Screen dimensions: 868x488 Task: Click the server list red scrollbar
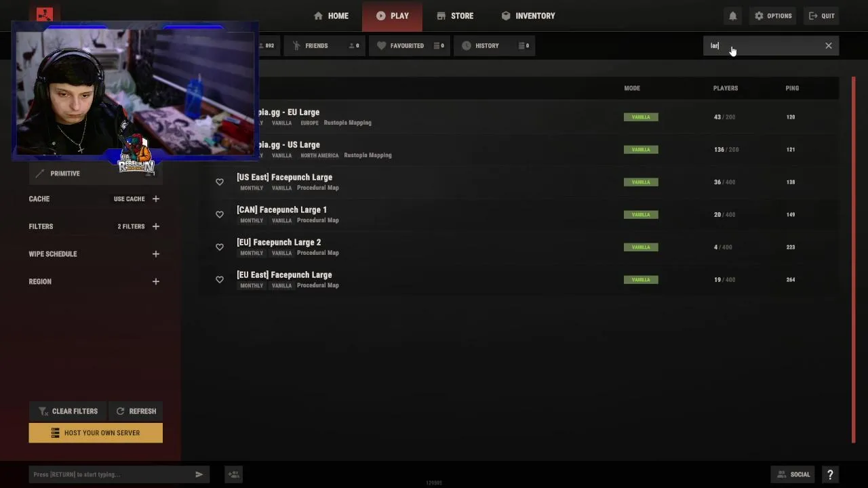[854, 260]
